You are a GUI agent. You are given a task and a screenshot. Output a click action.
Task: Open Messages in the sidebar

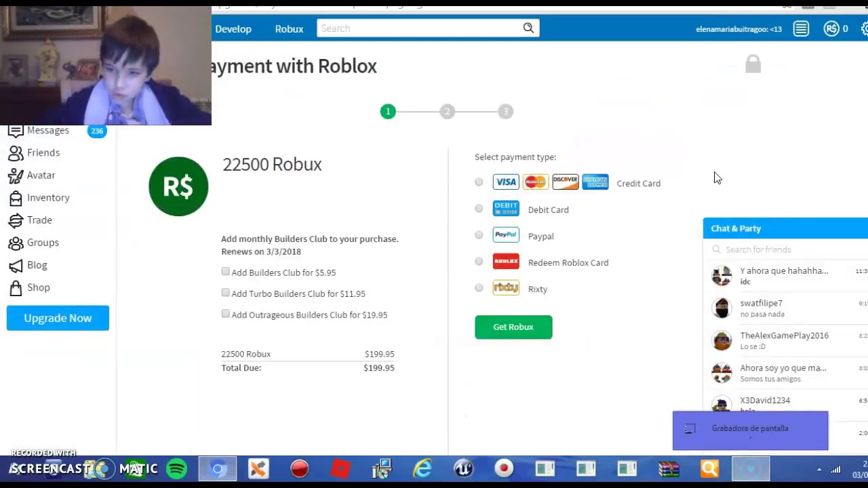click(x=48, y=130)
